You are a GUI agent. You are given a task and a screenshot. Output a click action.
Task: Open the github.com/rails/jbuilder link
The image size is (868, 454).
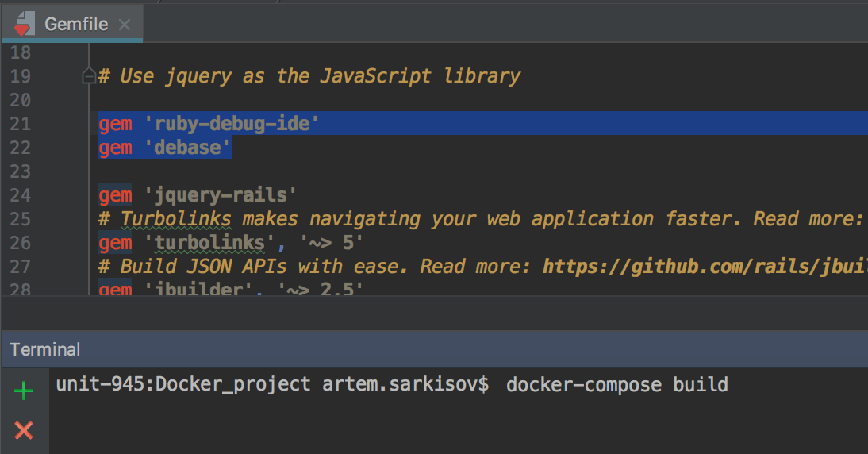click(x=705, y=267)
